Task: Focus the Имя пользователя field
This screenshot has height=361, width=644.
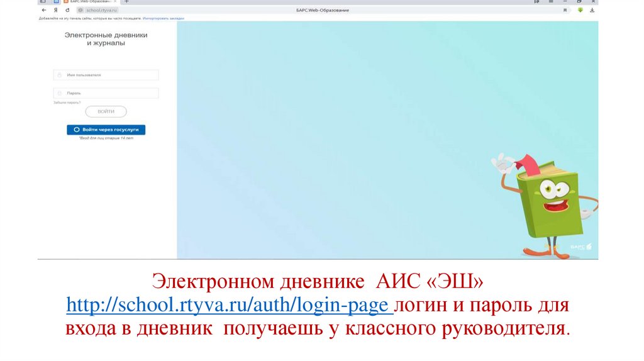Action: pyautogui.click(x=106, y=75)
